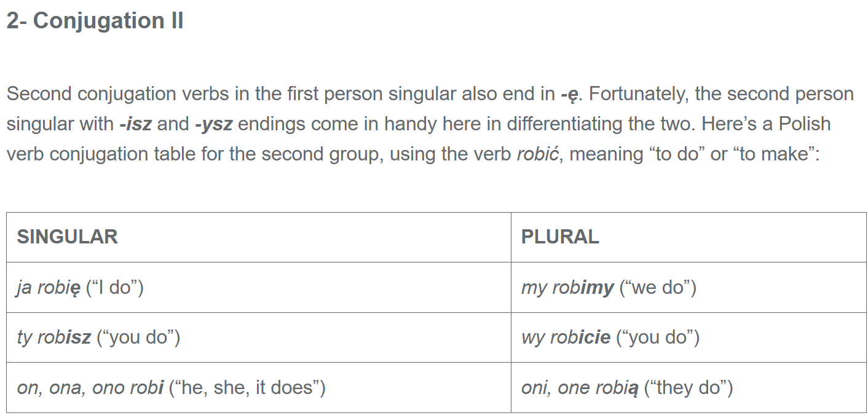Click the PLURAL column header
This screenshot has height=418, width=868.
point(560,237)
